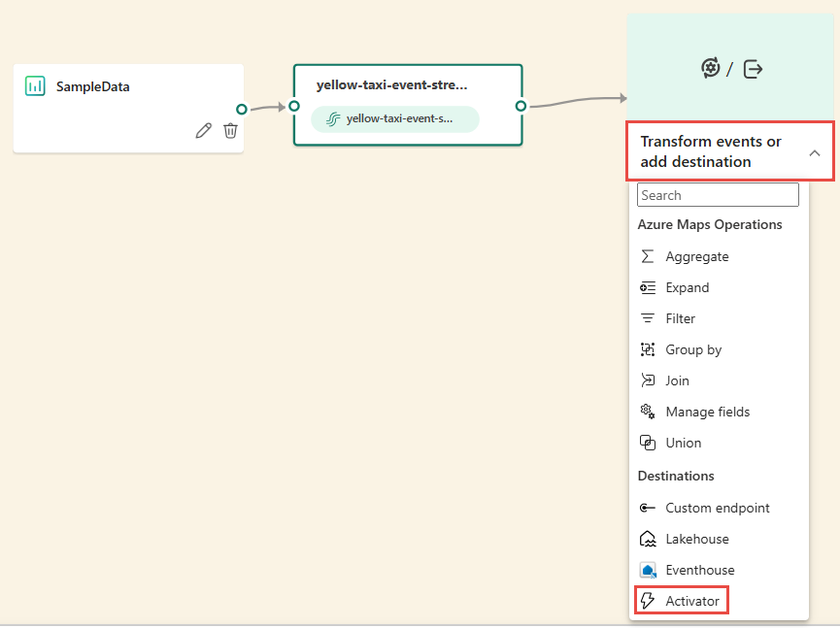Click the trash delete icon on SampleData
Viewport: 840px width, 628px height.
pyautogui.click(x=230, y=130)
